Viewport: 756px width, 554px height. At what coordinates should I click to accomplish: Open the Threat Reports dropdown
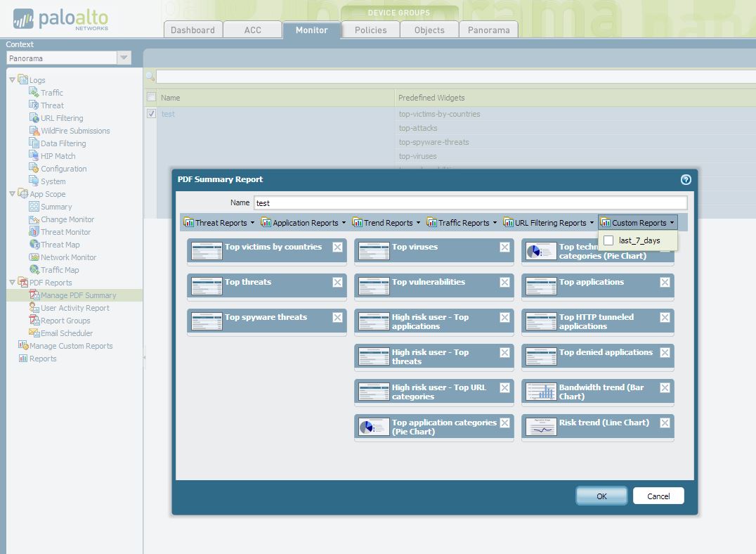point(219,223)
